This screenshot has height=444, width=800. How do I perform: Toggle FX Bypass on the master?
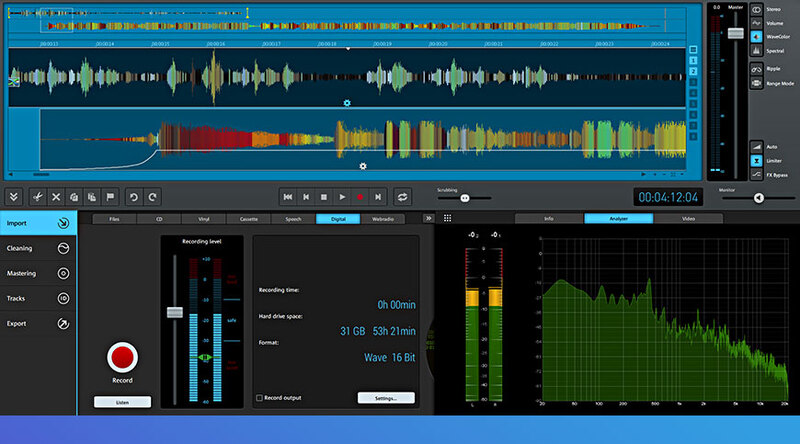coord(756,174)
